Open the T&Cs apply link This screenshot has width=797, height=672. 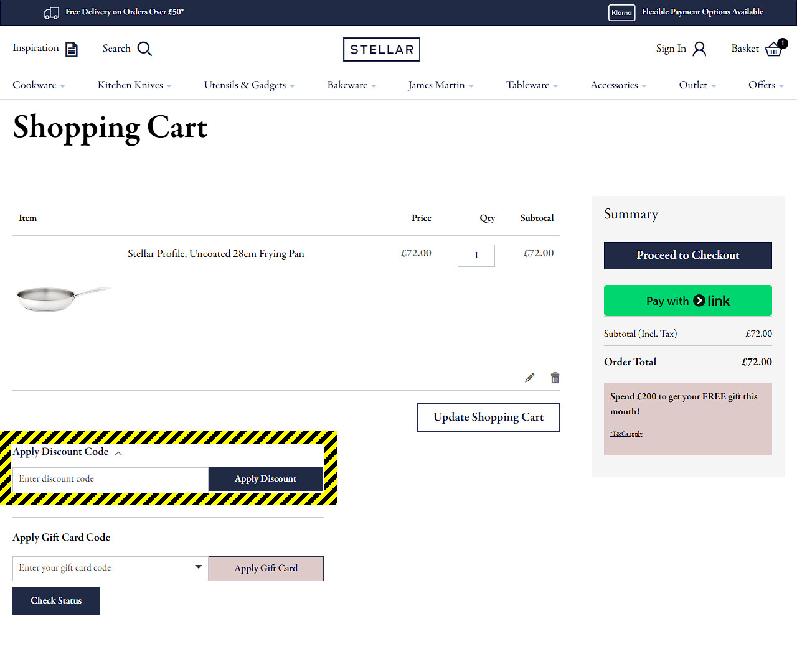coord(626,434)
